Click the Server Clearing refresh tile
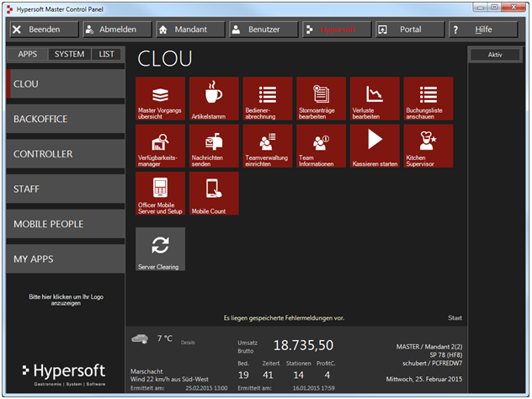 (160, 249)
